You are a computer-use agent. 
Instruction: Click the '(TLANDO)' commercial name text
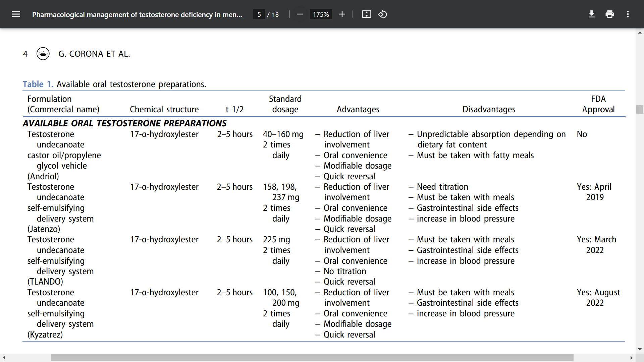point(45,282)
